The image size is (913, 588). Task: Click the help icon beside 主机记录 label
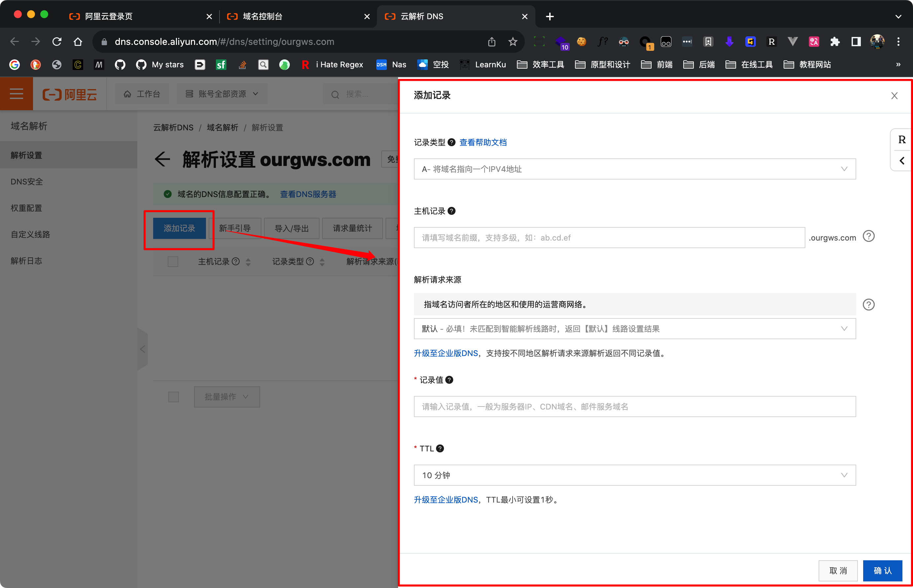(x=451, y=211)
